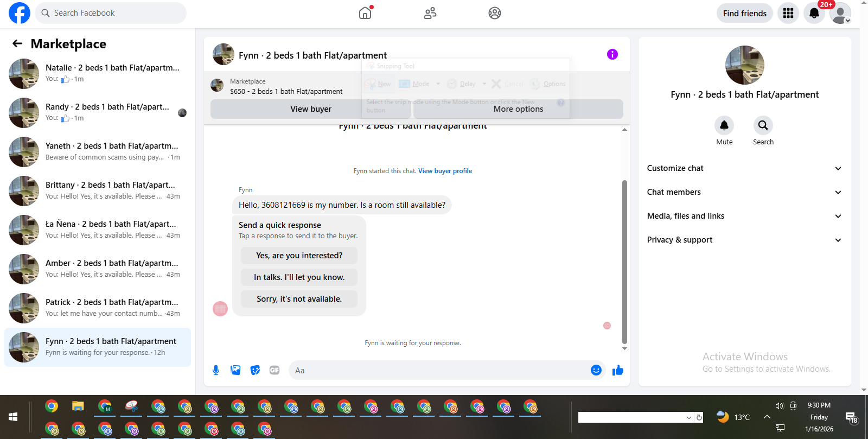Image resolution: width=868 pixels, height=439 pixels.
Task: Send 'In talks. I'll let you know.' response
Action: coord(299,277)
